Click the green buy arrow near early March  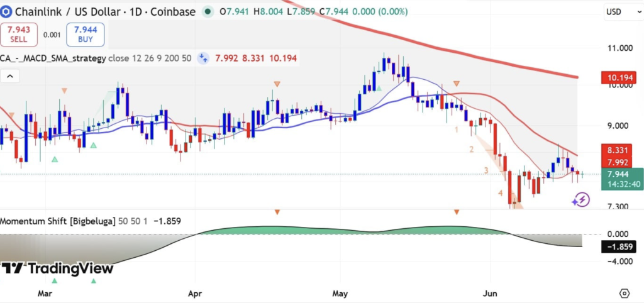click(55, 159)
